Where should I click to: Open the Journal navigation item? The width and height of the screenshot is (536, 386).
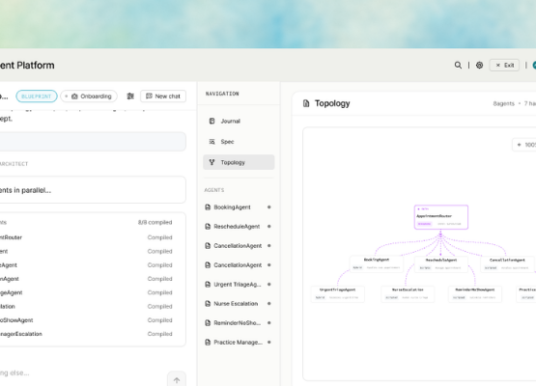(239, 121)
